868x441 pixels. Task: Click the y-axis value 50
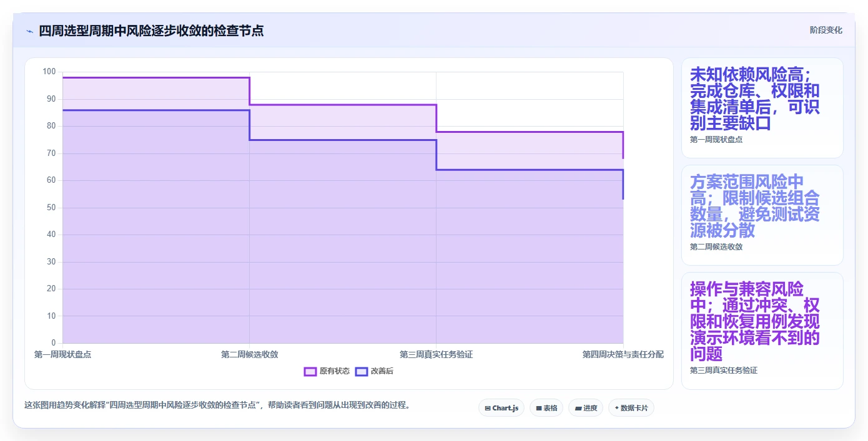coord(51,208)
